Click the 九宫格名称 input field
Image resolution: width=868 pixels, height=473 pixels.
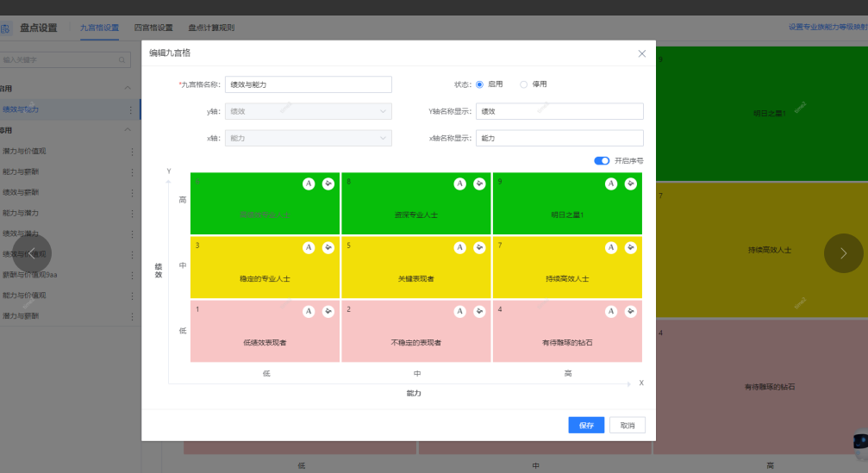click(x=308, y=84)
